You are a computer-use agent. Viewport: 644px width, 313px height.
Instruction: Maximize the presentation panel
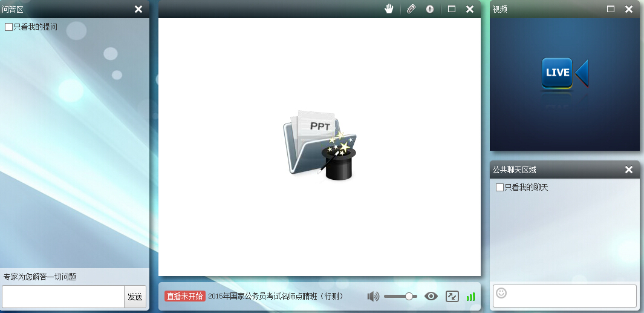pyautogui.click(x=452, y=9)
